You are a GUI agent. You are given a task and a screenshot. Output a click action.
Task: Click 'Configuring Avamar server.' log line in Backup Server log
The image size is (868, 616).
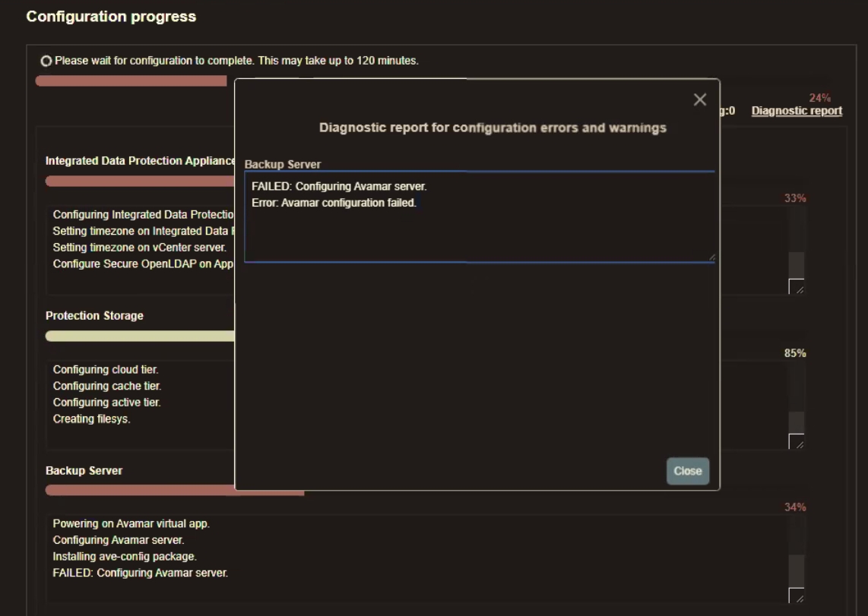[x=119, y=540]
